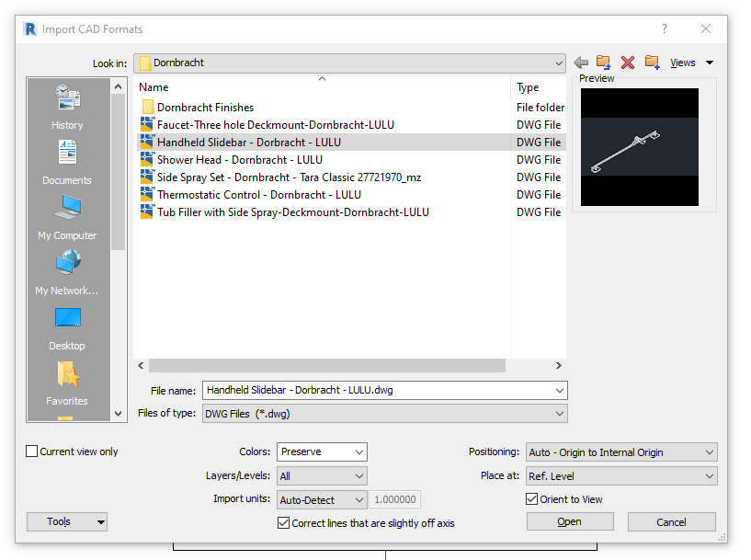Open the History places shortcut
The width and height of the screenshot is (751, 560).
click(x=67, y=107)
